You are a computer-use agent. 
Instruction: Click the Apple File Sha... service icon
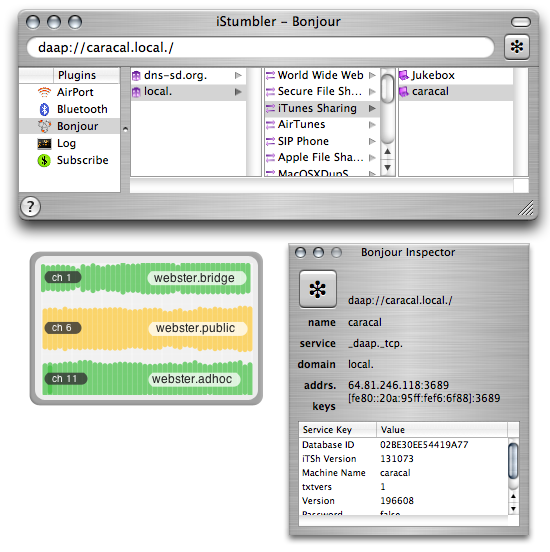click(x=270, y=158)
